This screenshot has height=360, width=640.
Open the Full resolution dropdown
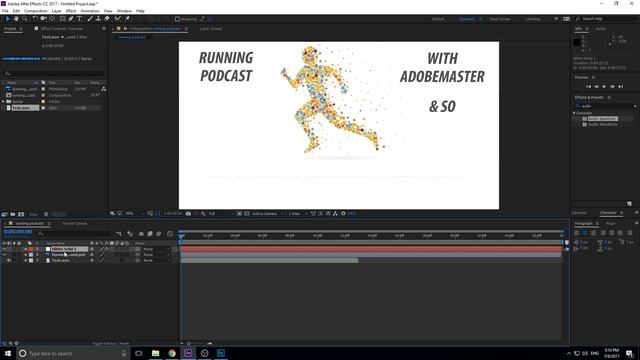221,213
